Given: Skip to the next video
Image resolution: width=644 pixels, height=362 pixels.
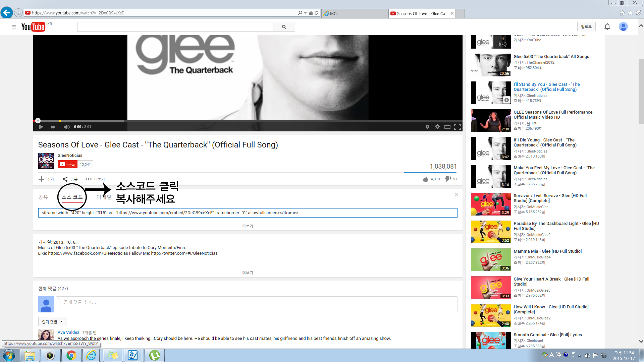Looking at the screenshot, I should (x=54, y=127).
